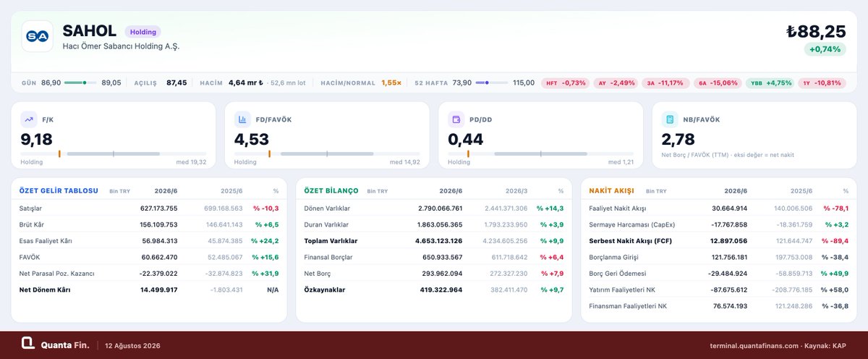Screen dimensions: 868x359
Task: Click the Holding sector badge
Action: coord(142,32)
